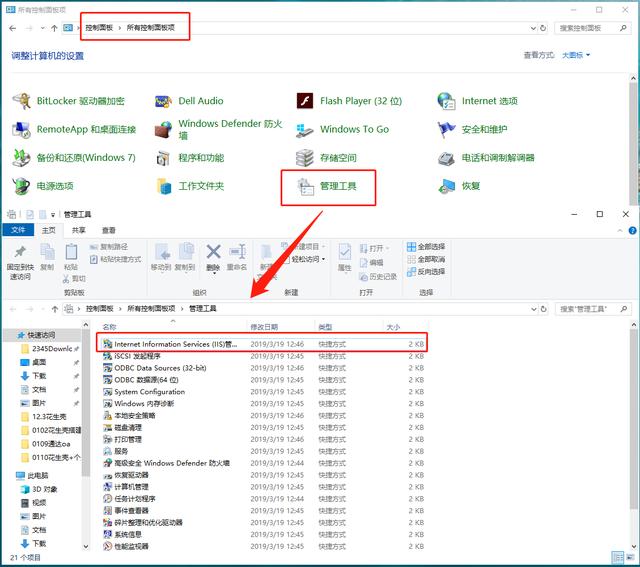640x567 pixels.
Task: Click 全部取消 in ribbon
Action: [x=426, y=259]
